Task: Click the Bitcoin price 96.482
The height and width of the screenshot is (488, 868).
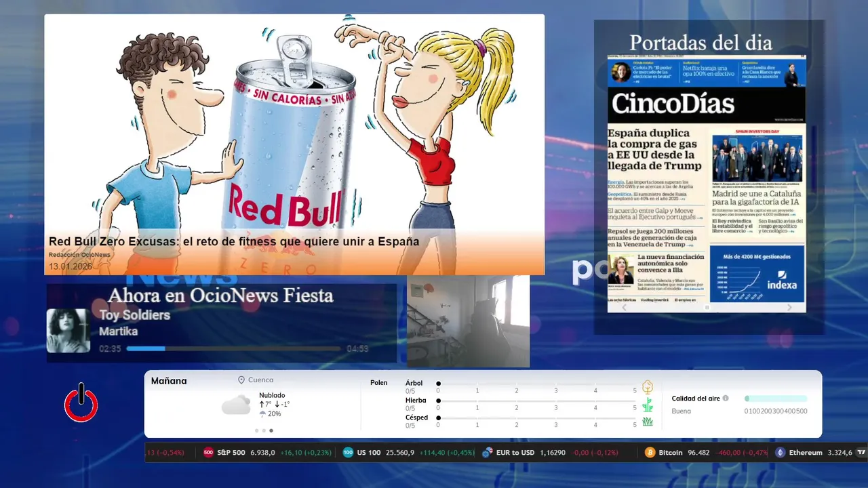Action: pyautogui.click(x=698, y=453)
